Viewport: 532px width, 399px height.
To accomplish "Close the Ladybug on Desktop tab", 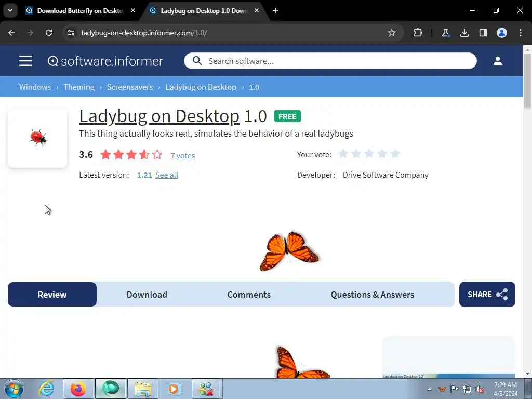I will (257, 10).
